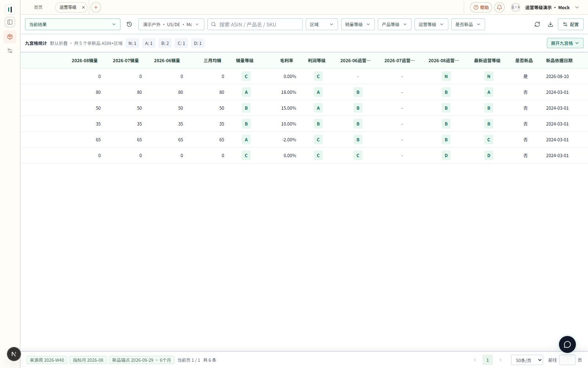Click the N: 1 grade chip
The image size is (588, 368).
(132, 43)
